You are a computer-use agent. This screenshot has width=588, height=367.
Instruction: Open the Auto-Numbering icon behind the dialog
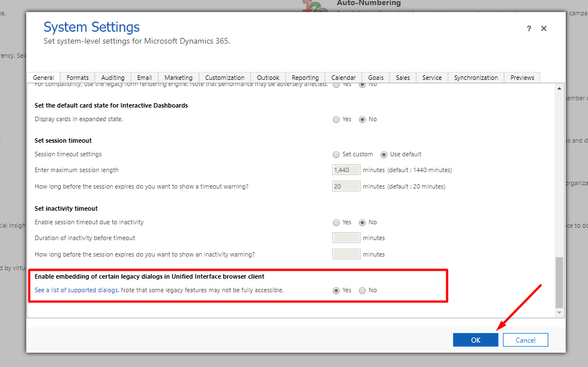[314, 5]
